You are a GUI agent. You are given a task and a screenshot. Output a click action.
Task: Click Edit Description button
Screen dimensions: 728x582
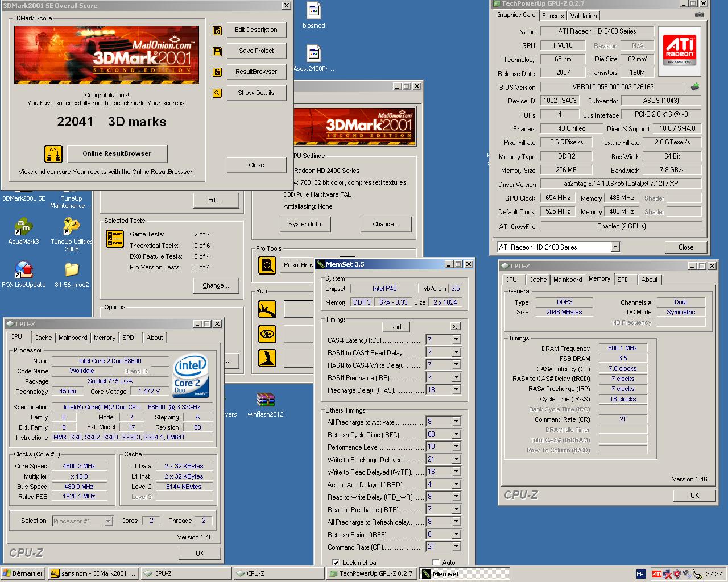[256, 30]
